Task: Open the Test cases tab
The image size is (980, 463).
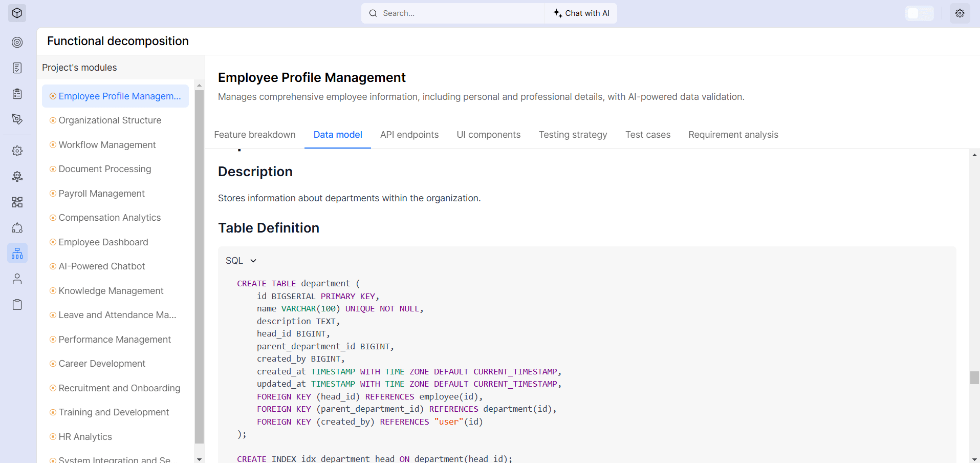Action: [648, 135]
